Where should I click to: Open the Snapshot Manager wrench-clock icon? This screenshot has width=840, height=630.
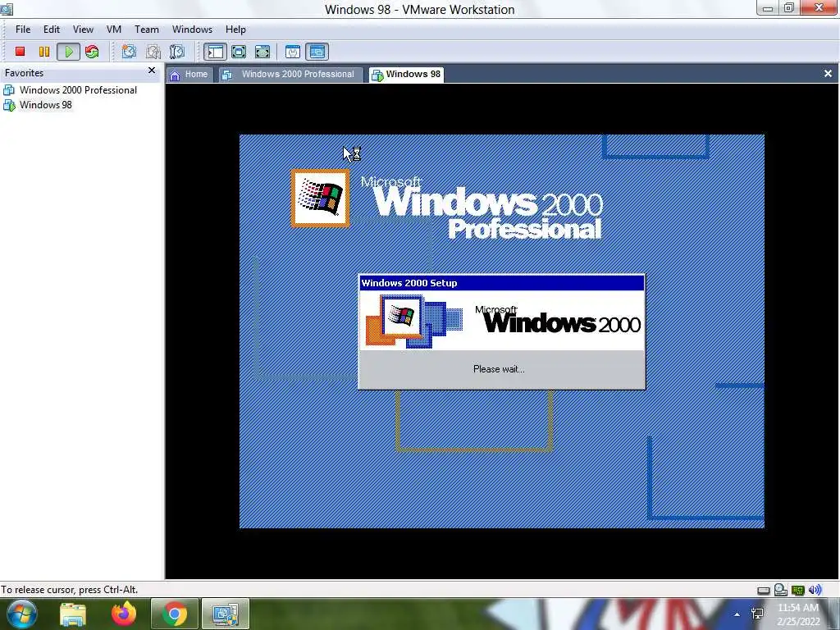coord(177,52)
